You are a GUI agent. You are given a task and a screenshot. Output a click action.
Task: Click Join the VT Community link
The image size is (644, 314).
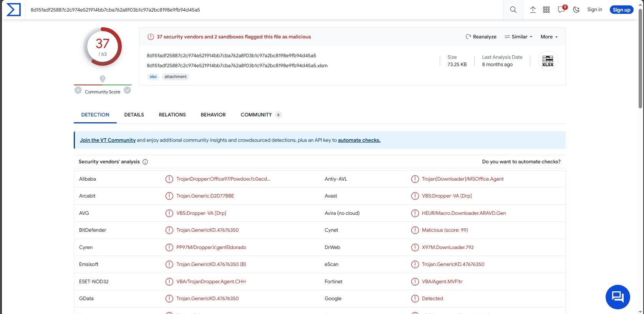(108, 140)
